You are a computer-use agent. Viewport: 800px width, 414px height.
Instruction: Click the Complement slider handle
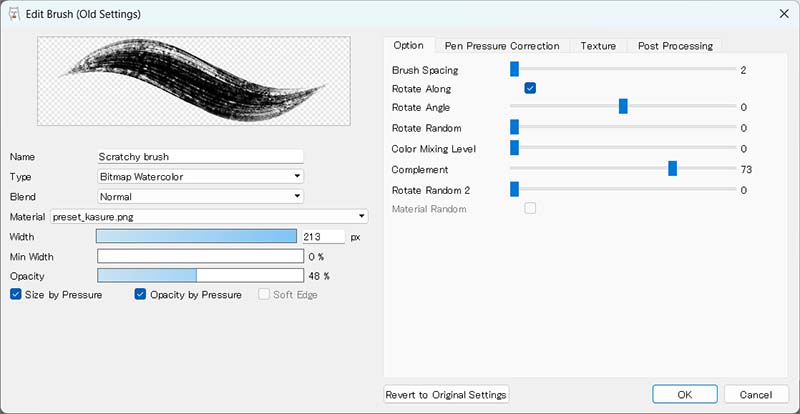(x=672, y=168)
